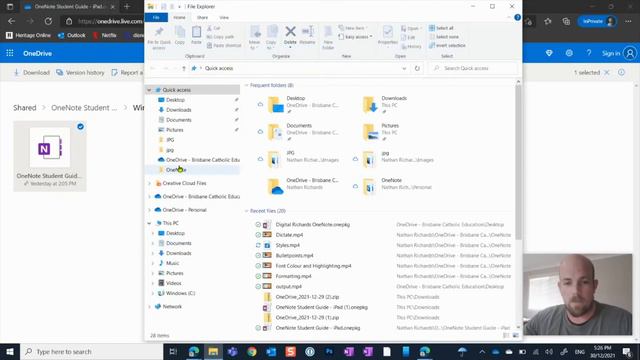
Task: Select Music under This PC
Action: click(172, 263)
